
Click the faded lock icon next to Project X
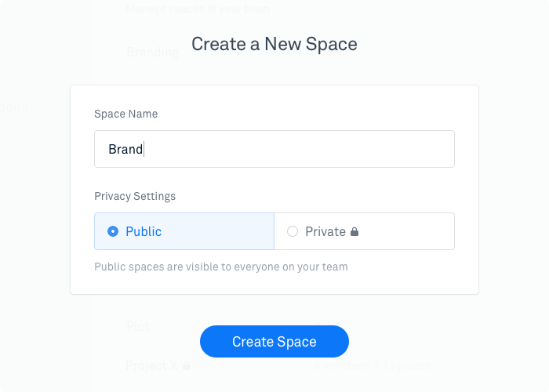point(187,366)
